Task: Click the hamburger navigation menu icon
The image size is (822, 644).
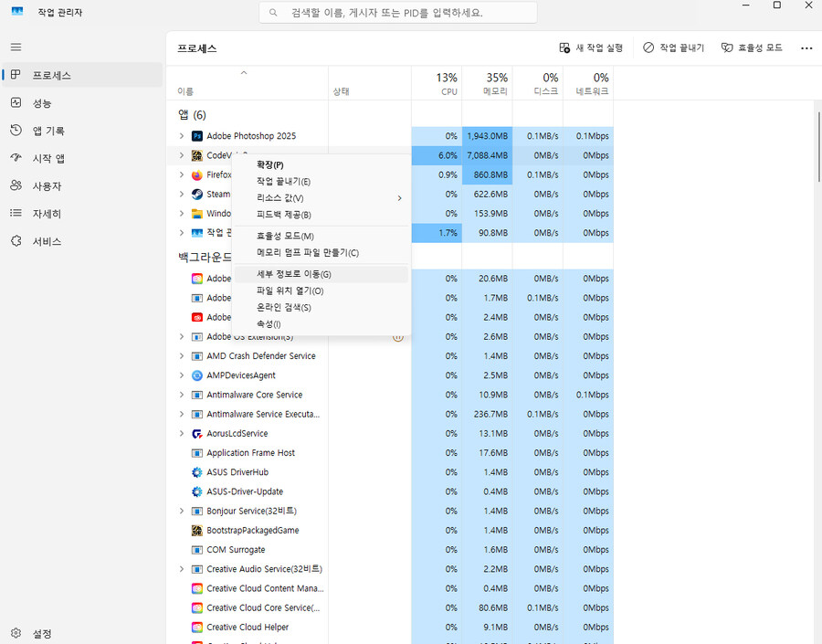Action: pos(15,47)
